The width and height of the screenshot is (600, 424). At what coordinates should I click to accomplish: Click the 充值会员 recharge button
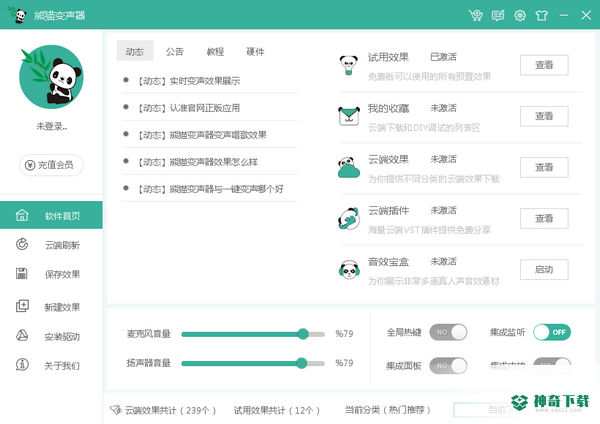pyautogui.click(x=51, y=165)
